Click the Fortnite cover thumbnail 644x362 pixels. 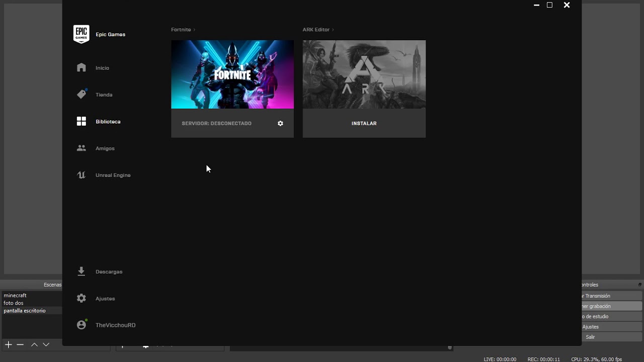click(232, 74)
